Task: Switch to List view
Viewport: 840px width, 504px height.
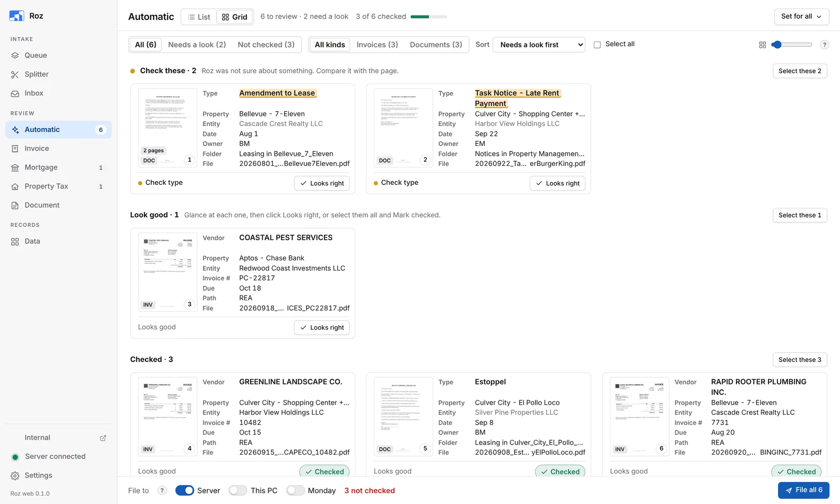Action: tap(199, 17)
